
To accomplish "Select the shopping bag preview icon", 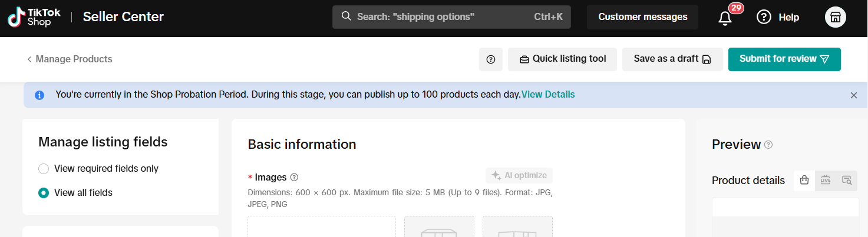I will [804, 181].
